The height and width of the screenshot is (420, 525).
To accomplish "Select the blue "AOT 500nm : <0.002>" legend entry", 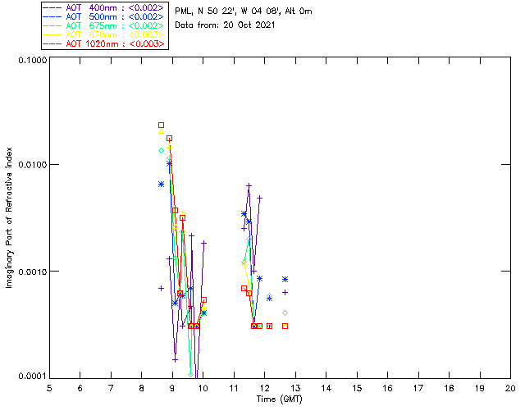I will tap(103, 16).
